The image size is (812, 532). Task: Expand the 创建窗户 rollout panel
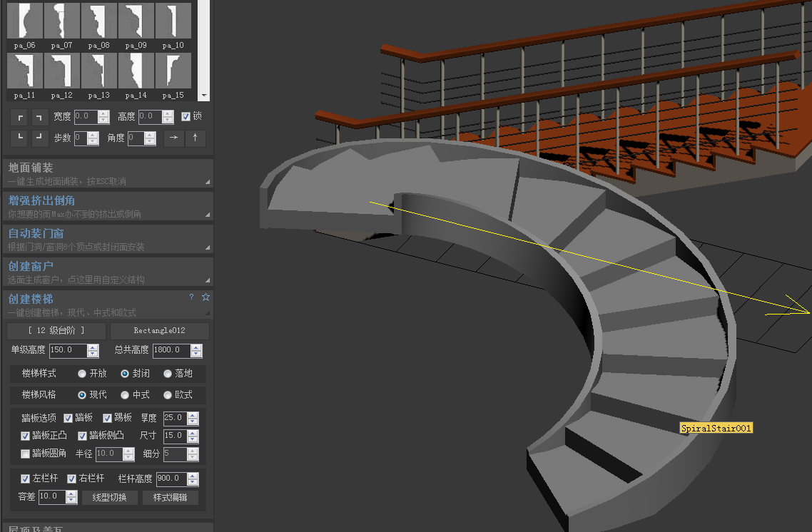[x=108, y=272]
